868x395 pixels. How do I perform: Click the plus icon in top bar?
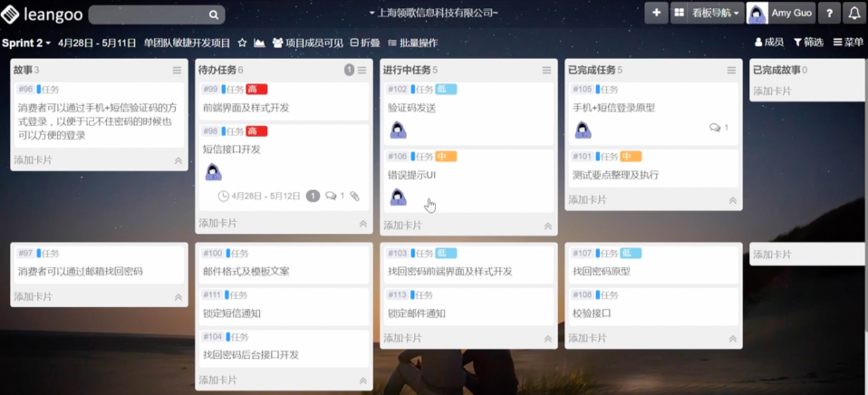656,13
